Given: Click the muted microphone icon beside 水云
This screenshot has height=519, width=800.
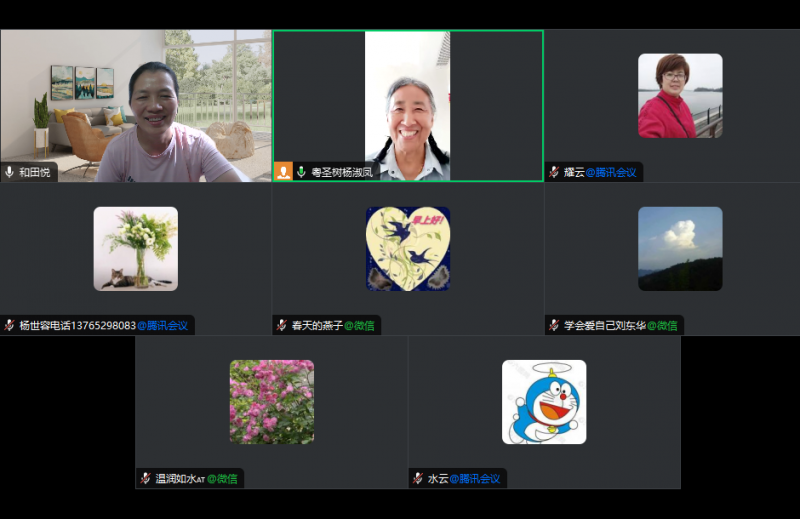Looking at the screenshot, I should [x=418, y=478].
